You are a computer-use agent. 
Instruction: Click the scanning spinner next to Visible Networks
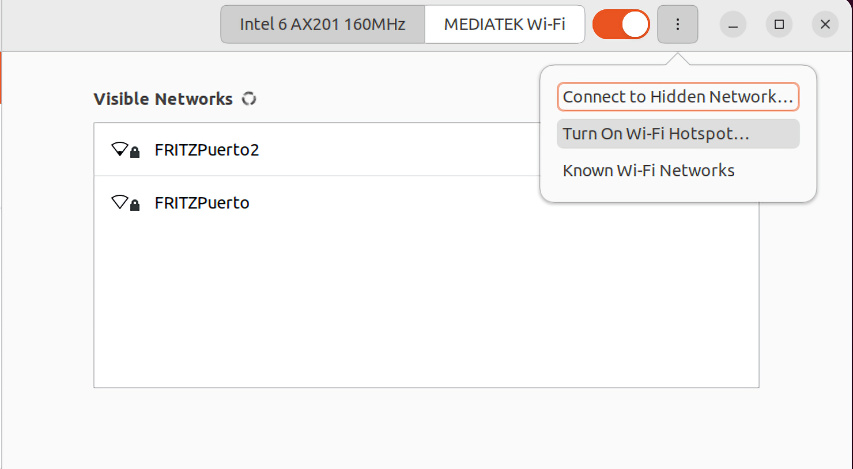pos(249,99)
